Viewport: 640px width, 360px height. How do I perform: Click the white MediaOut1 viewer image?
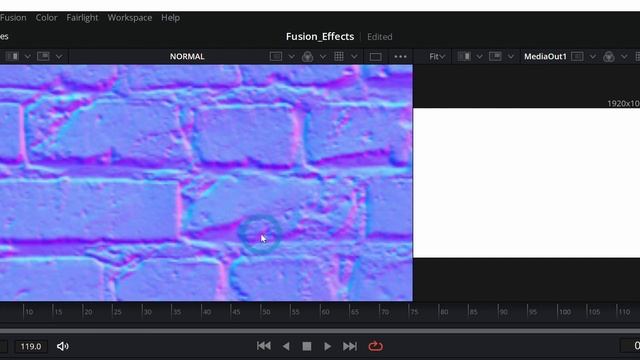click(x=527, y=183)
